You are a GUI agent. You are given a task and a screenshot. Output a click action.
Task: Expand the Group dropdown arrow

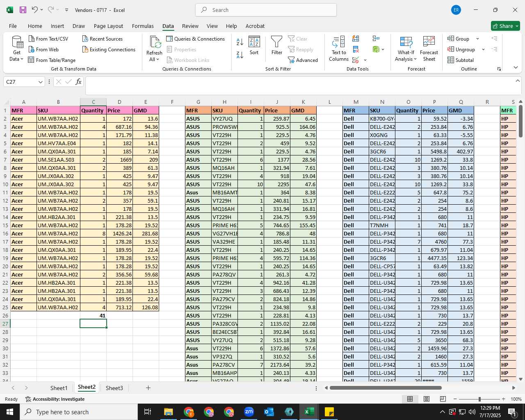click(477, 39)
